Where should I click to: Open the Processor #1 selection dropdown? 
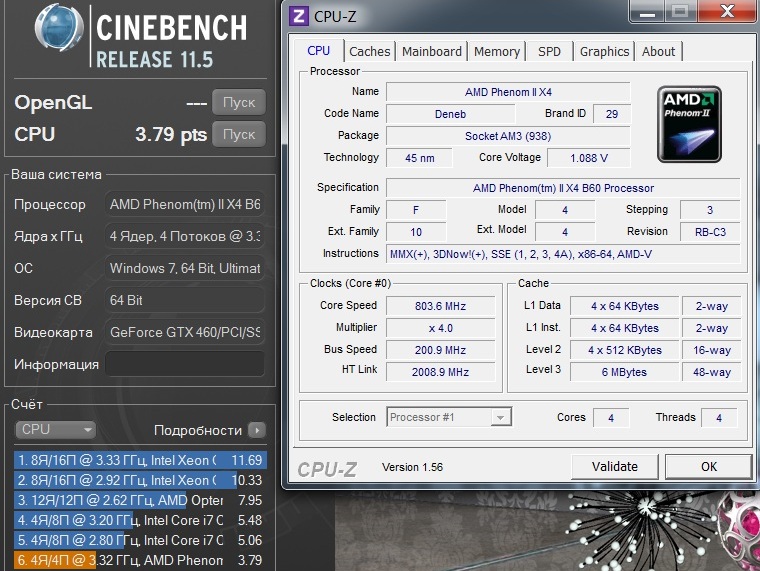point(449,417)
